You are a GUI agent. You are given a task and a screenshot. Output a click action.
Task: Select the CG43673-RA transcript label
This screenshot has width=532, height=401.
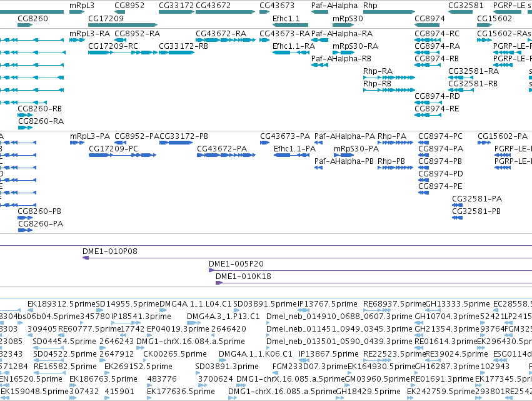[284, 34]
